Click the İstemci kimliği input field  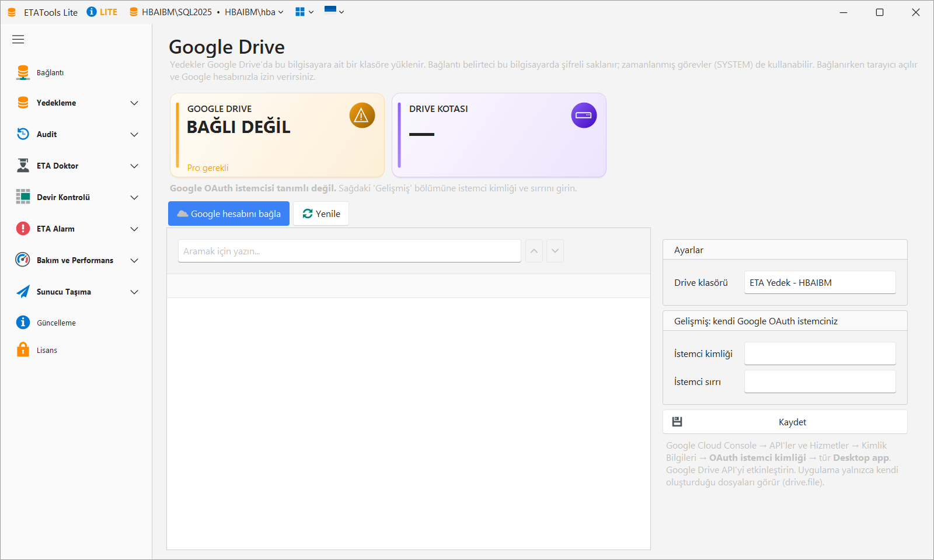[820, 353]
